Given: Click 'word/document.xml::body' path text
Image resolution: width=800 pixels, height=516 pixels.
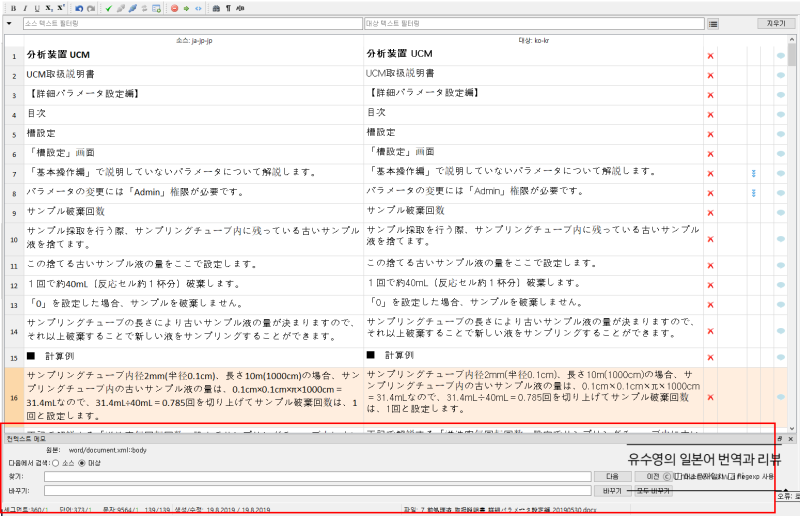Looking at the screenshot, I should coord(108,450).
